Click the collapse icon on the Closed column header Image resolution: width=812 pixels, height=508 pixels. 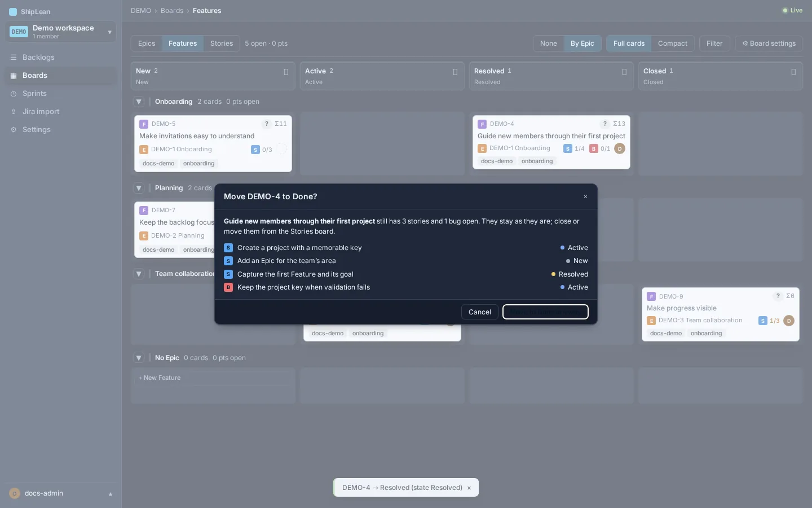click(x=793, y=72)
